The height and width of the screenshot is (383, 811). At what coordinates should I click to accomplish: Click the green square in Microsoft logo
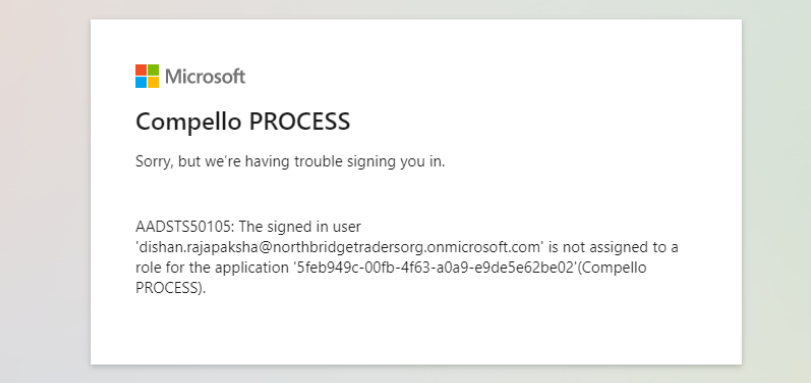[x=153, y=70]
